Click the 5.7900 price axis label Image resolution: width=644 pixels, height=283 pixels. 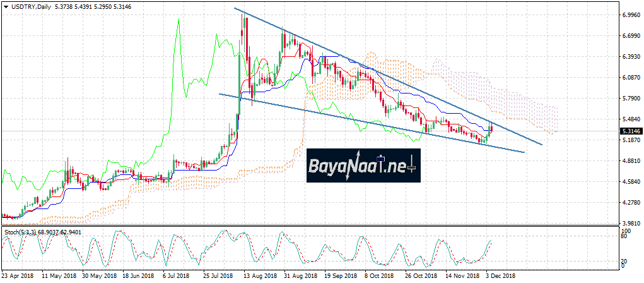coord(631,99)
